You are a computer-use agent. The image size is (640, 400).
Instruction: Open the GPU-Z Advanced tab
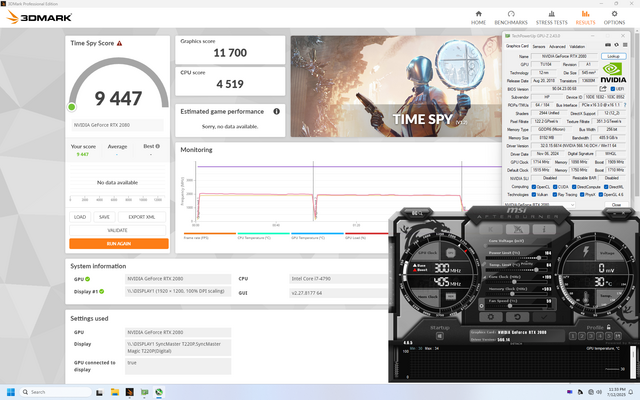[558, 46]
